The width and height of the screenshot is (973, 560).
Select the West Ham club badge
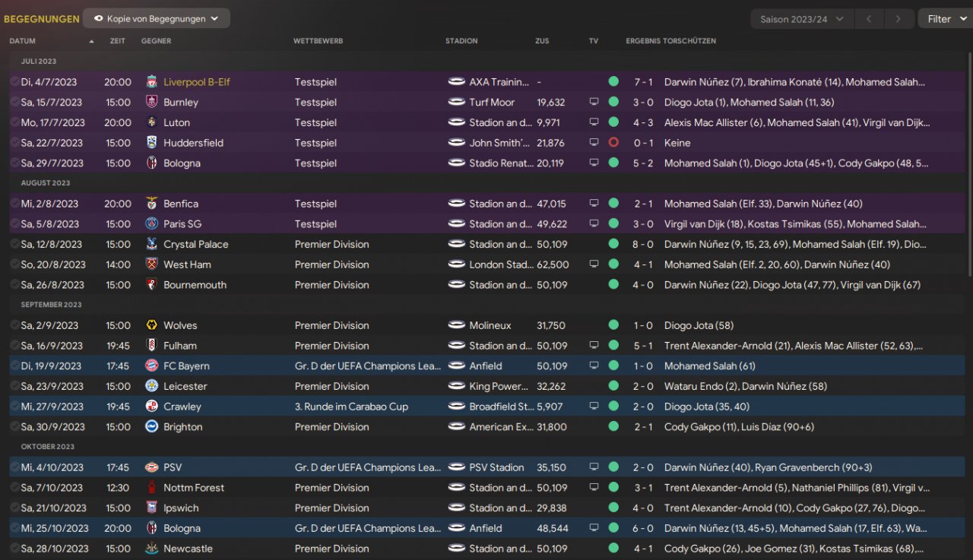point(152,264)
